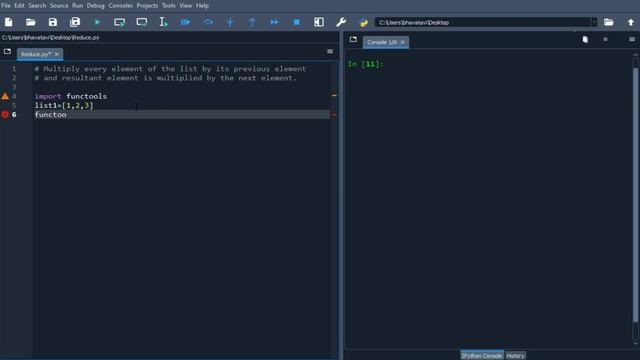Screen dimensions: 640x360
Task: Open Preferences wrench icon
Action: pyautogui.click(x=341, y=22)
